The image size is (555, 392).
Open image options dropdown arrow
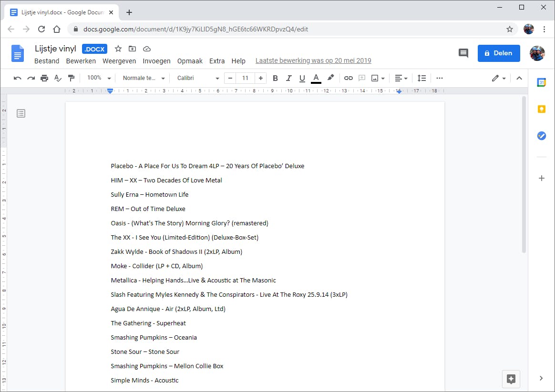tap(383, 79)
